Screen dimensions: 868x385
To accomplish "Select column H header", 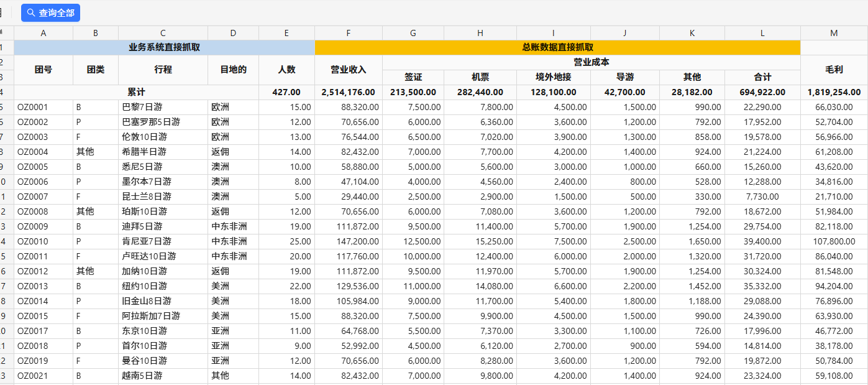I will 480,33.
